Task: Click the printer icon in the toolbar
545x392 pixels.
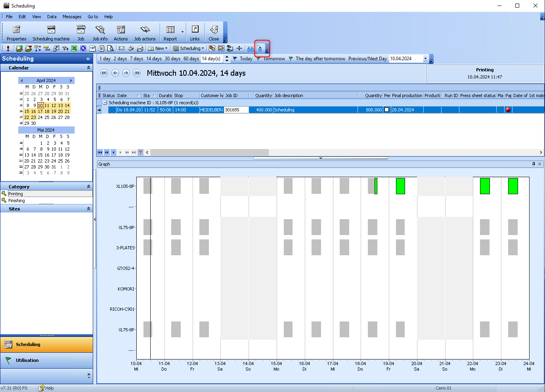Action: point(140,48)
